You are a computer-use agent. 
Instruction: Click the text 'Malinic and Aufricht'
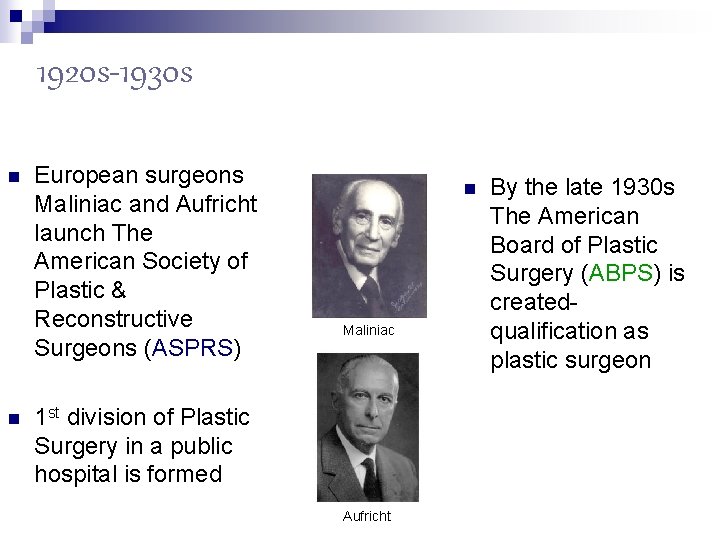pyautogui.click(x=146, y=204)
